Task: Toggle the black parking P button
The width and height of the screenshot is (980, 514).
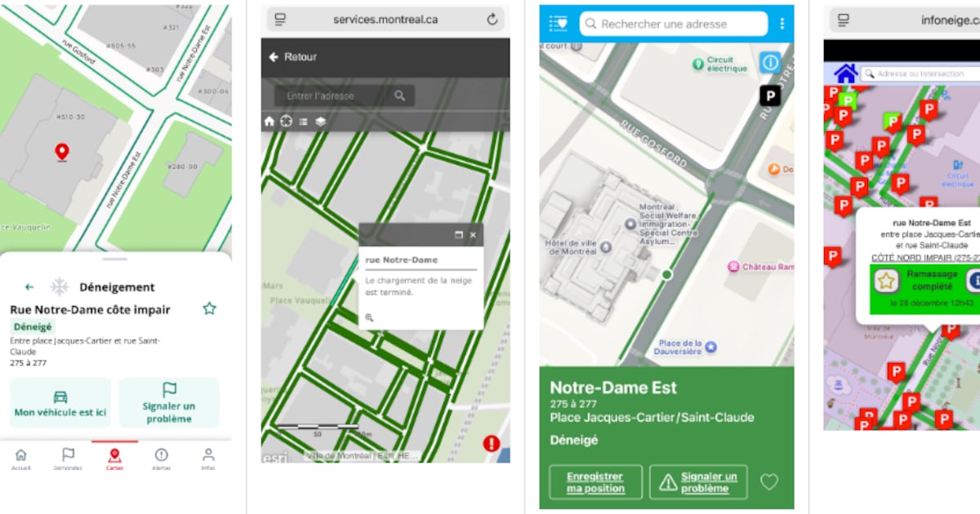Action: pos(769,96)
